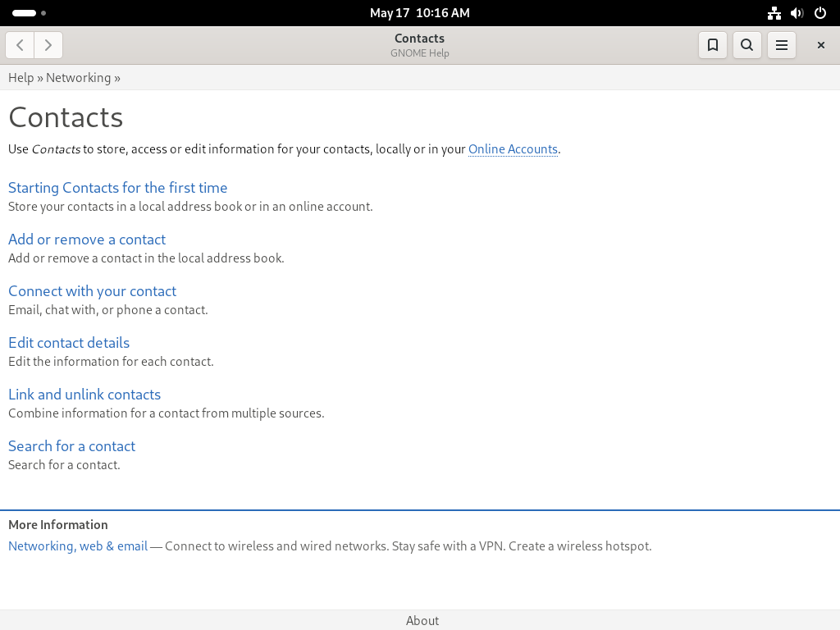
Task: Open Starting Contacts for the first time
Action: point(118,188)
